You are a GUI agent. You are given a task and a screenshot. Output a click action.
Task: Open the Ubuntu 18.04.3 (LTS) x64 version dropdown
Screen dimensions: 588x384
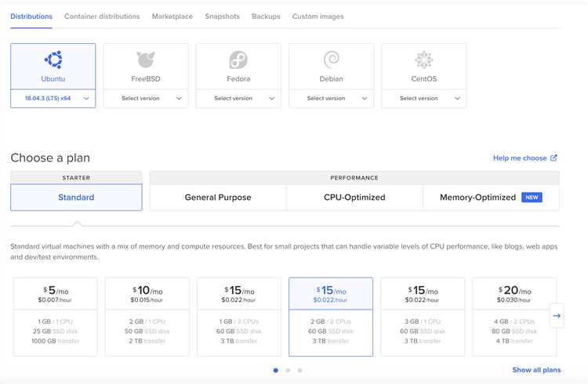[53, 98]
